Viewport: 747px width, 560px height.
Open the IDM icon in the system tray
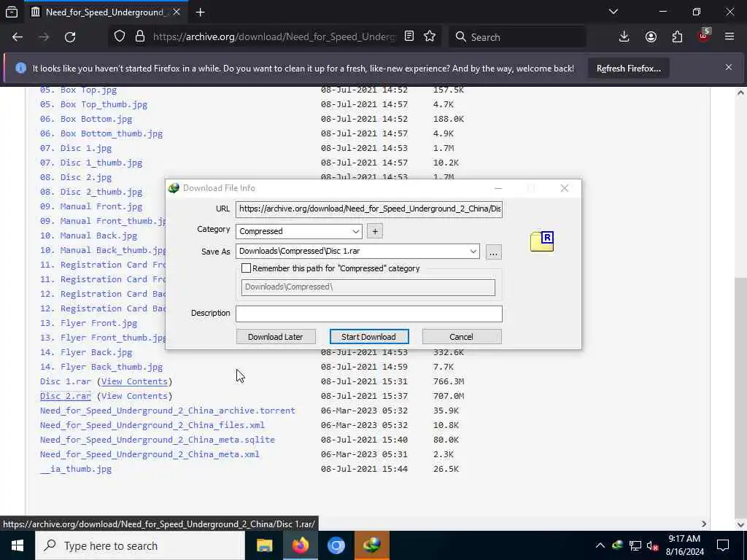pyautogui.click(x=618, y=545)
